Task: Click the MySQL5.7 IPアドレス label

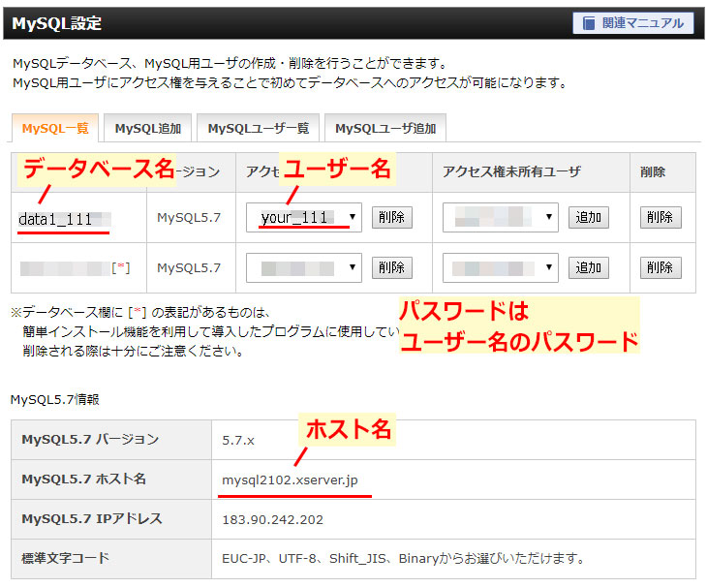Action: pos(92,518)
